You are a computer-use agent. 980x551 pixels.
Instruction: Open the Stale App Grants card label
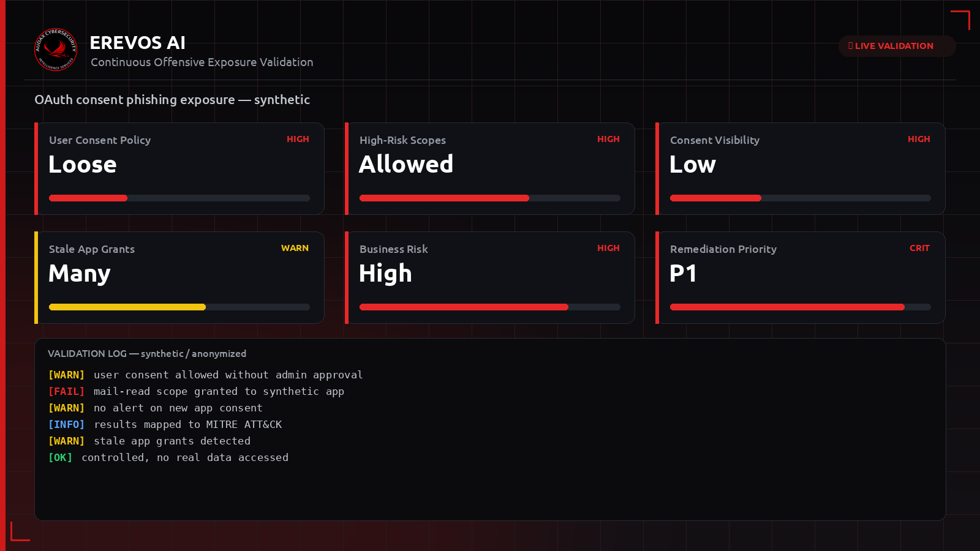coord(92,249)
